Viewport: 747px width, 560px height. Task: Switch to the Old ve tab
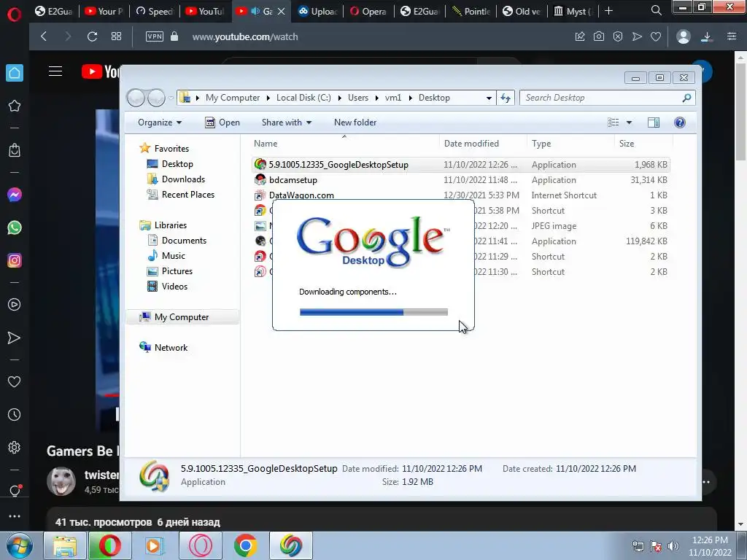pos(521,11)
